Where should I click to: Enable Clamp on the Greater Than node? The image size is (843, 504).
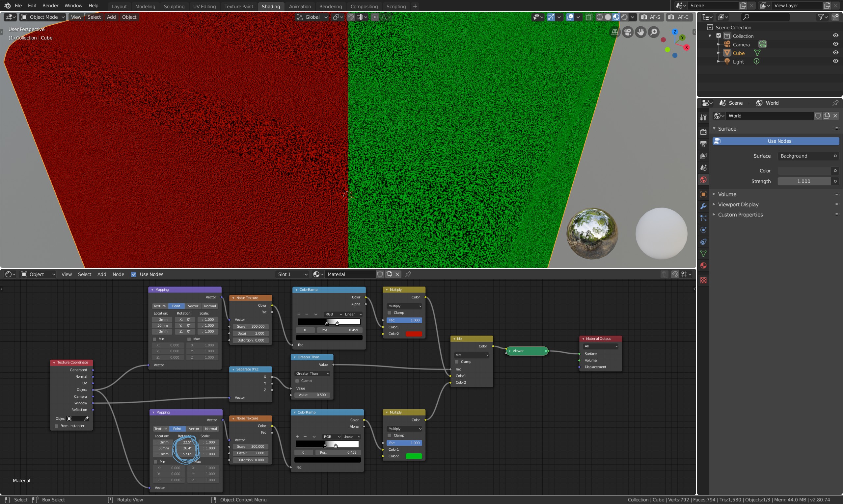point(297,381)
